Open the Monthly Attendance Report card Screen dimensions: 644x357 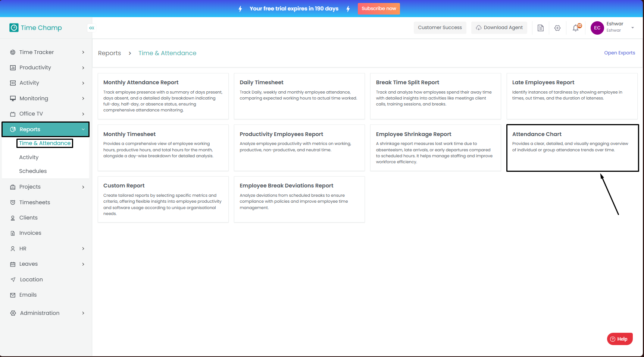pos(163,96)
